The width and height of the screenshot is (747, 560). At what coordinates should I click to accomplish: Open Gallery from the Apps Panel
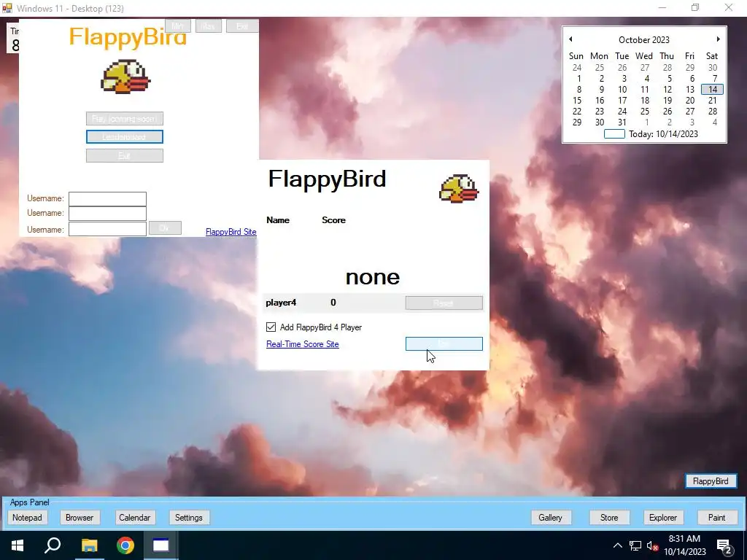[x=550, y=518]
